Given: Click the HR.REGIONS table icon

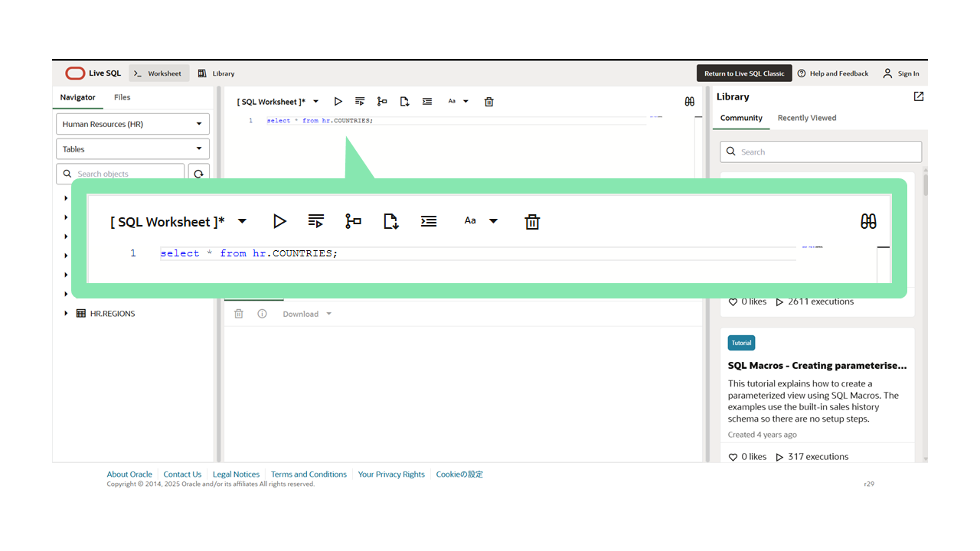Looking at the screenshot, I should click(81, 314).
